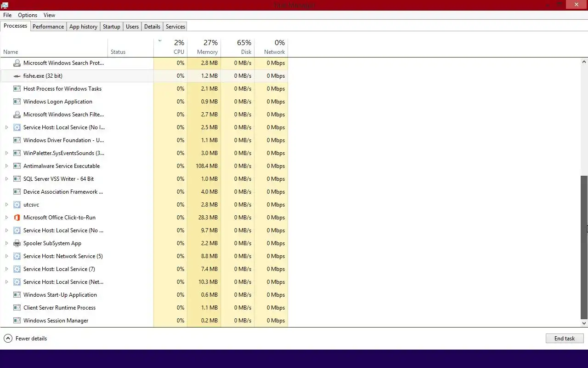This screenshot has height=368, width=588.
Task: Switch to the Performance tab
Action: coord(48,27)
